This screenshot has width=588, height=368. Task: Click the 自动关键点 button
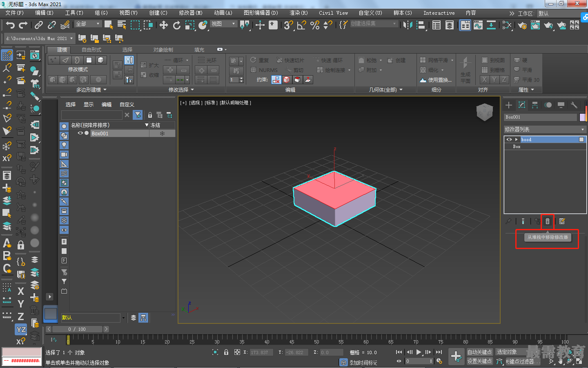480,352
